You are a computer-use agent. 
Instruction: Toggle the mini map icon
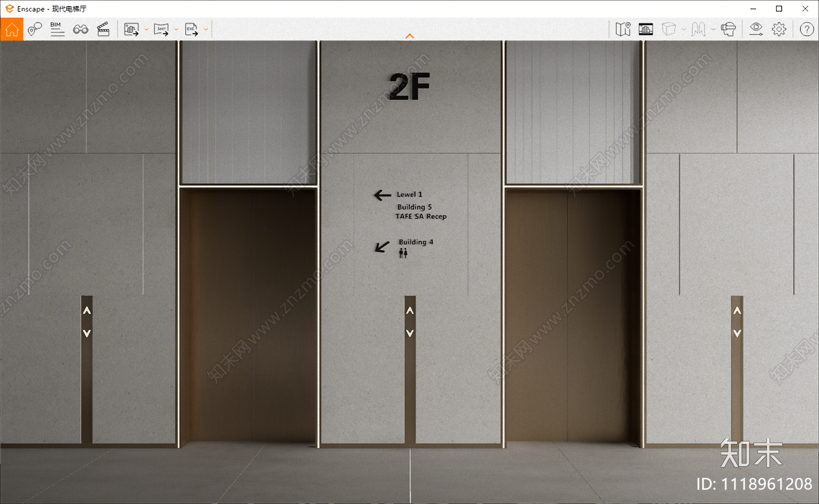click(623, 29)
